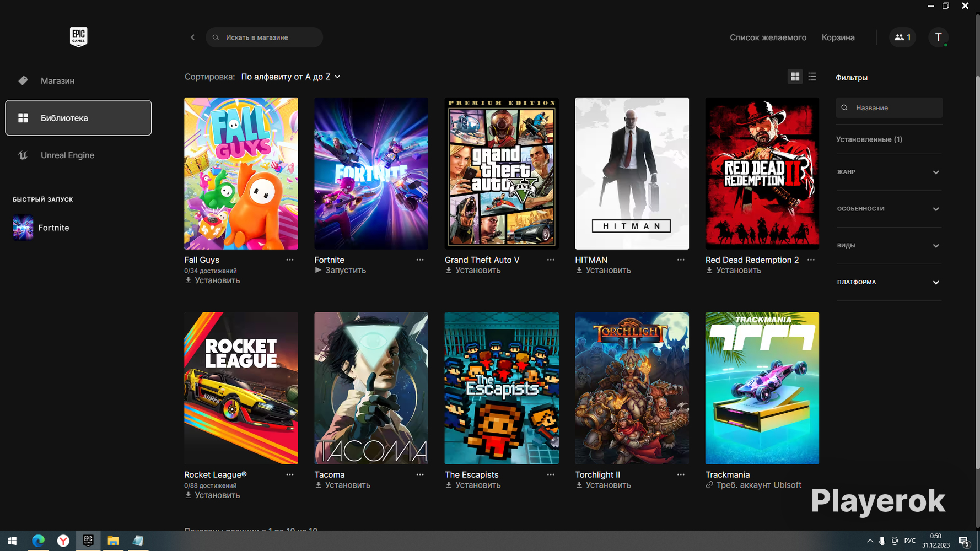Click the Название filter input
The width and height of the screenshot is (980, 551).
(889, 108)
